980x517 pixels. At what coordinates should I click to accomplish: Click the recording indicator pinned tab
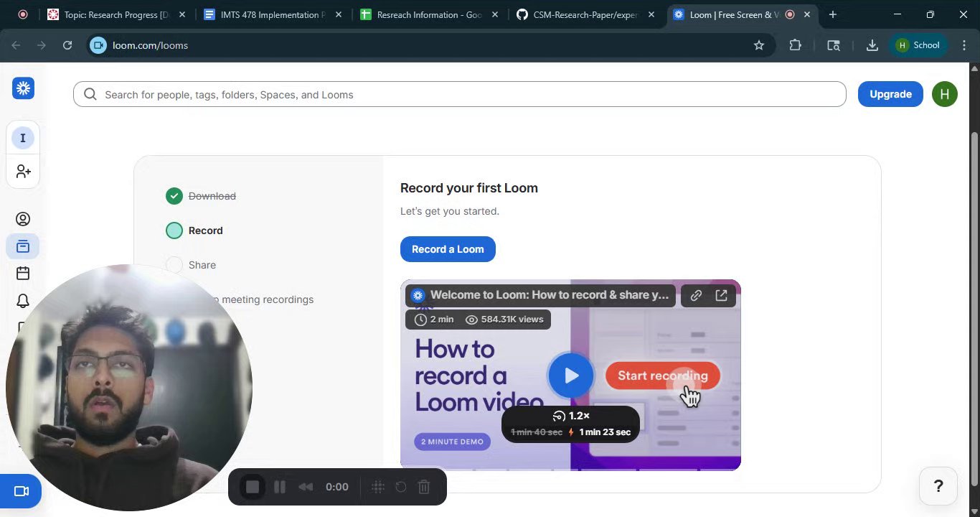23,14
